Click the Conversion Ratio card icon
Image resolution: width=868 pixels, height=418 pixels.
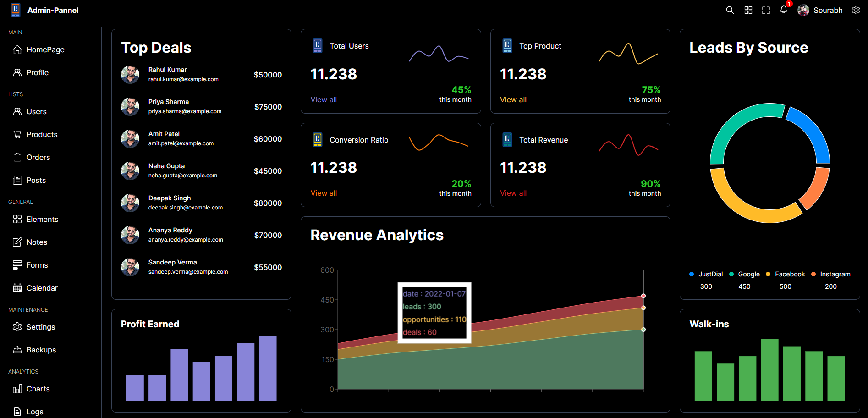(x=318, y=140)
